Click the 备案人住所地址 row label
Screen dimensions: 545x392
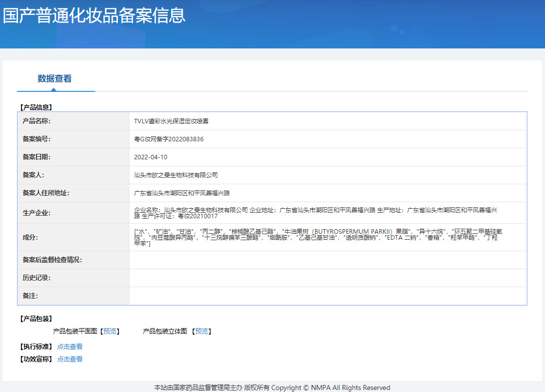tap(46, 193)
